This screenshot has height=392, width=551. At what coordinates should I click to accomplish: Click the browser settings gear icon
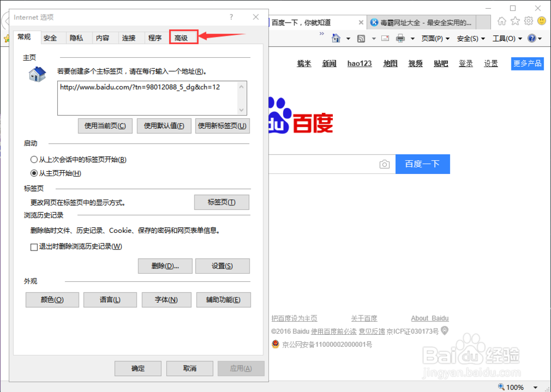click(528, 20)
